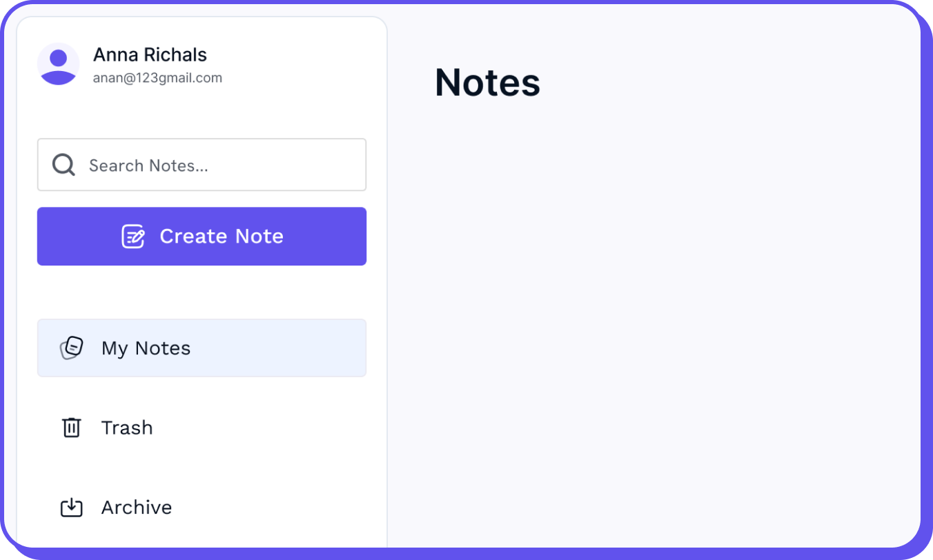Click the purple user avatar icon
This screenshot has width=933, height=560.
click(59, 64)
